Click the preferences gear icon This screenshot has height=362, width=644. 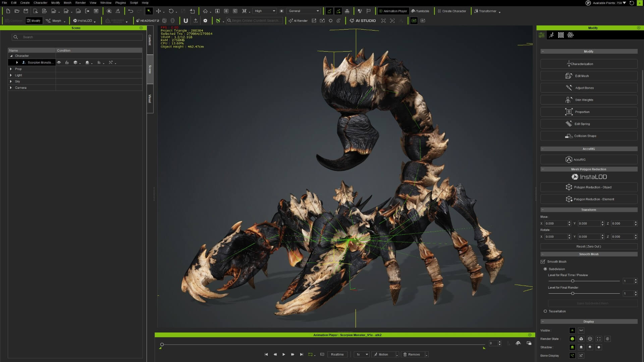pos(205,21)
